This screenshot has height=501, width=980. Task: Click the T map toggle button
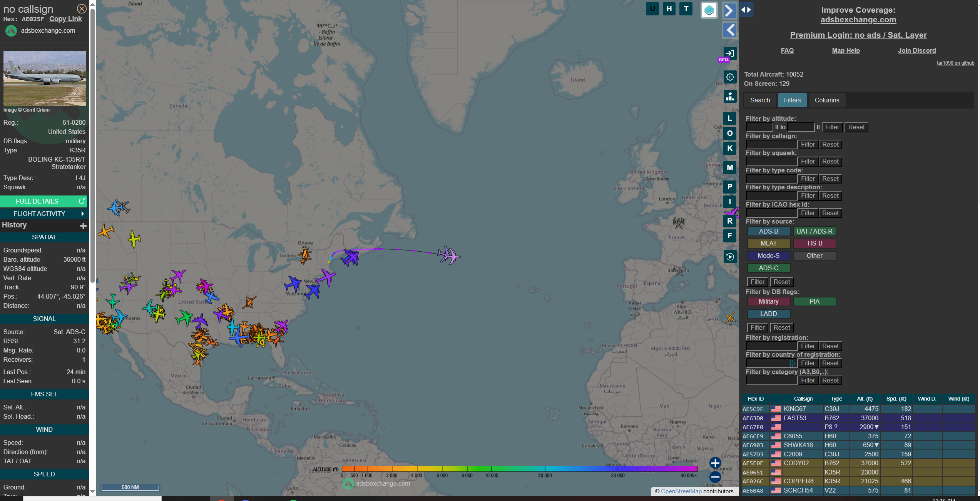point(686,8)
